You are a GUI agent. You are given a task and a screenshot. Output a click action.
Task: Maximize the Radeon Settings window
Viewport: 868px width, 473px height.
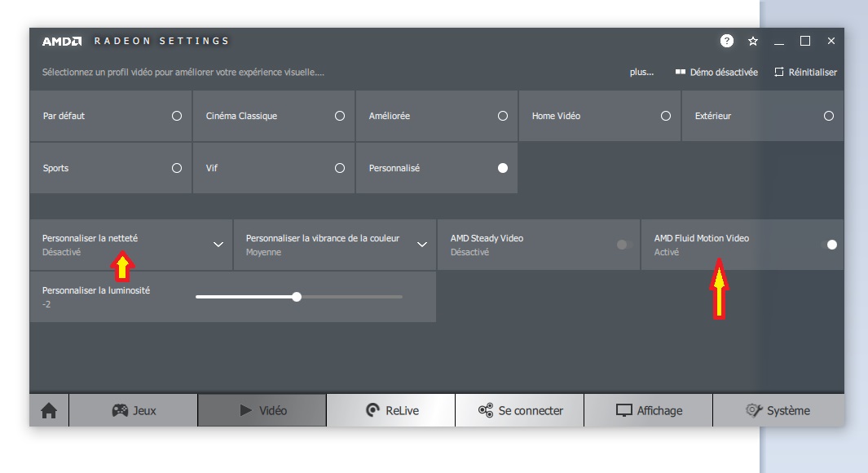(x=805, y=41)
